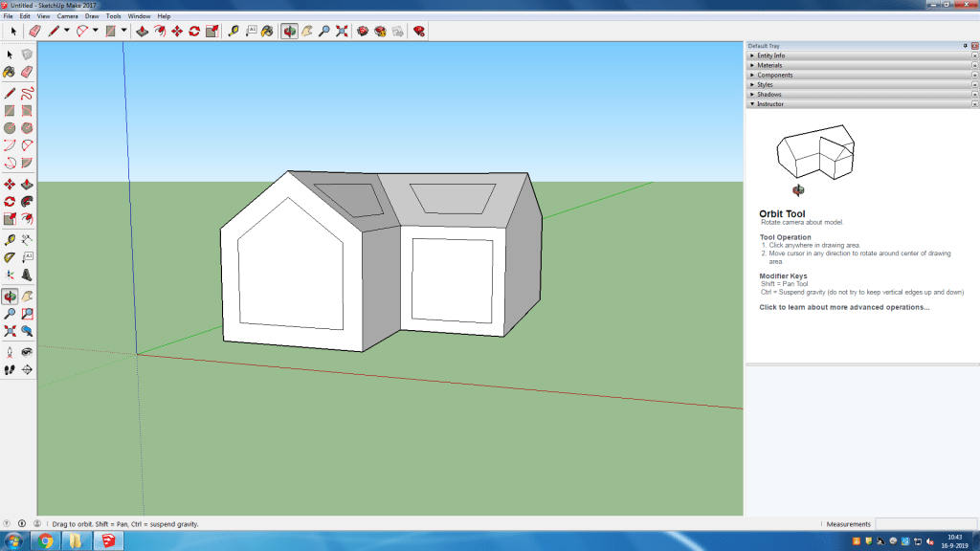
Task: Pick the Pan hand tool in top toolbar
Action: coord(307,31)
